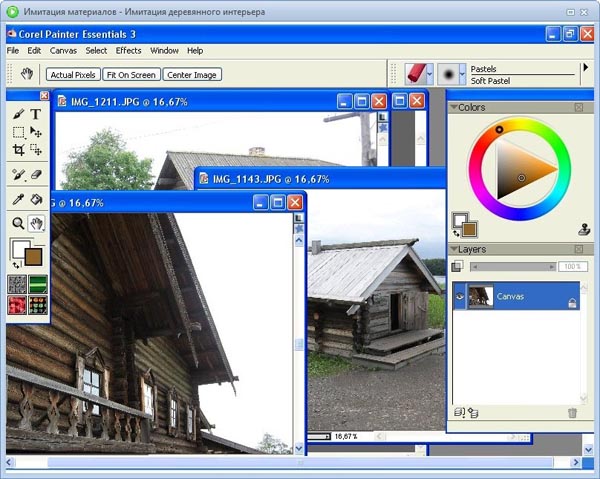Collapse the Colors panel
Viewport: 600px width, 479px height.
(454, 107)
